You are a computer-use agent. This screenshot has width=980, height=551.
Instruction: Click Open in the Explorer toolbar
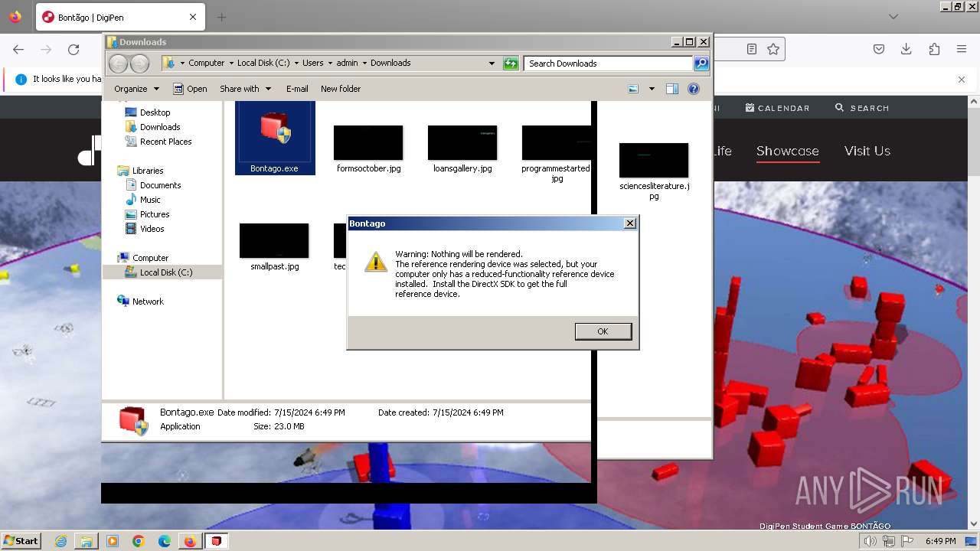point(190,89)
